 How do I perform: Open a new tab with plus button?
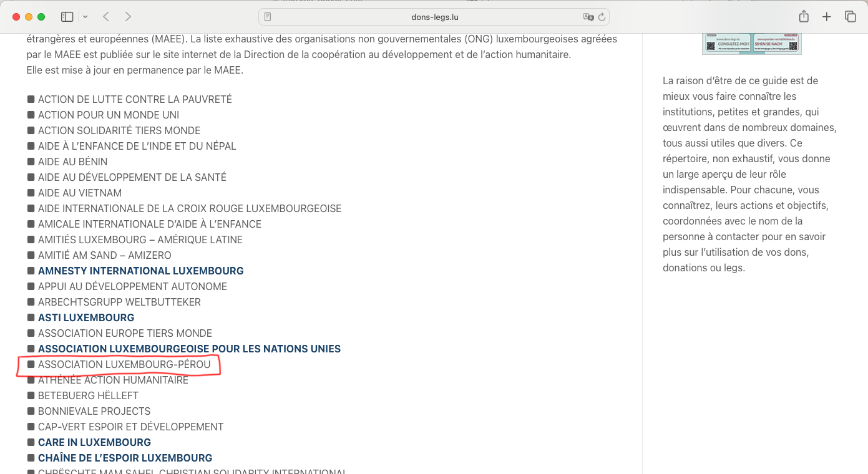point(827,17)
